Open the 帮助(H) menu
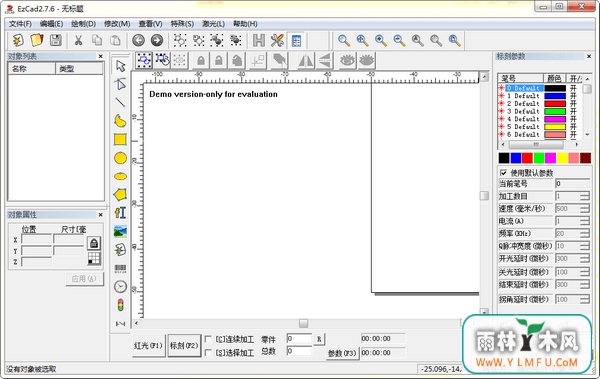 click(245, 24)
